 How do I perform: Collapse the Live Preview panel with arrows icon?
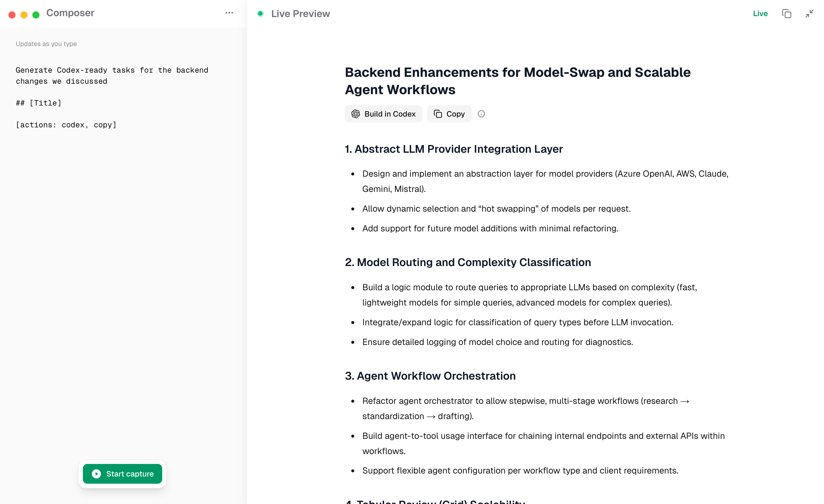[810, 14]
